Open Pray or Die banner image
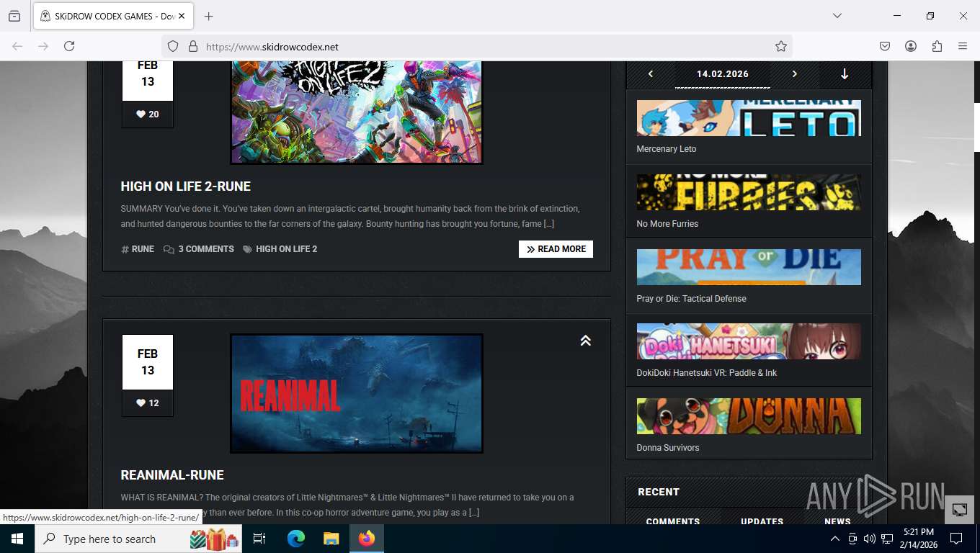 [749, 267]
